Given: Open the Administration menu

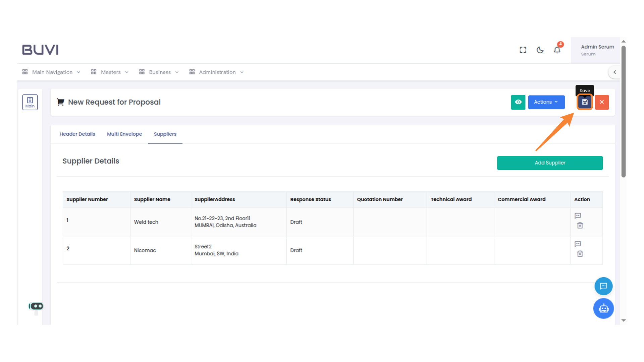Looking at the screenshot, I should click(x=217, y=72).
